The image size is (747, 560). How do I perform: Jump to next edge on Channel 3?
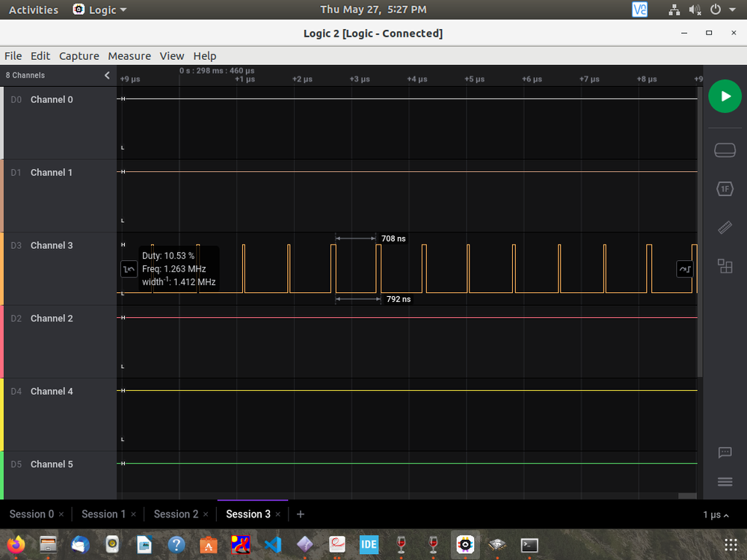[685, 269]
